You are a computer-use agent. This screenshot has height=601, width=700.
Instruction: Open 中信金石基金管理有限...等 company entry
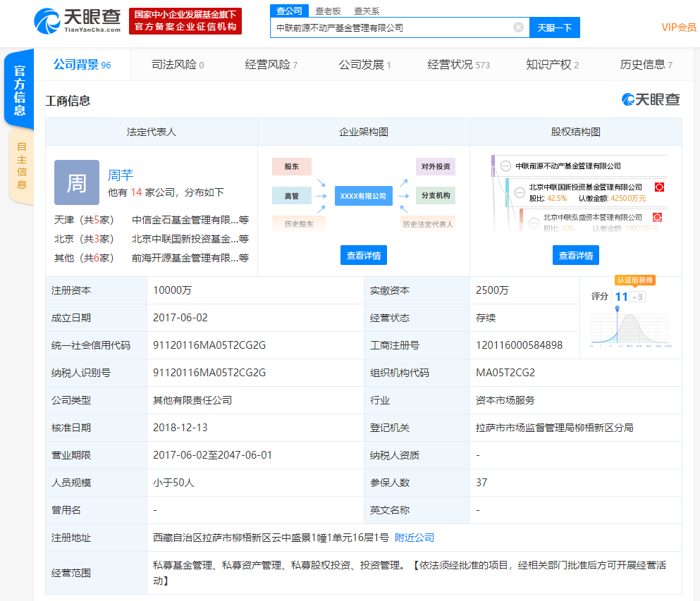click(x=190, y=220)
